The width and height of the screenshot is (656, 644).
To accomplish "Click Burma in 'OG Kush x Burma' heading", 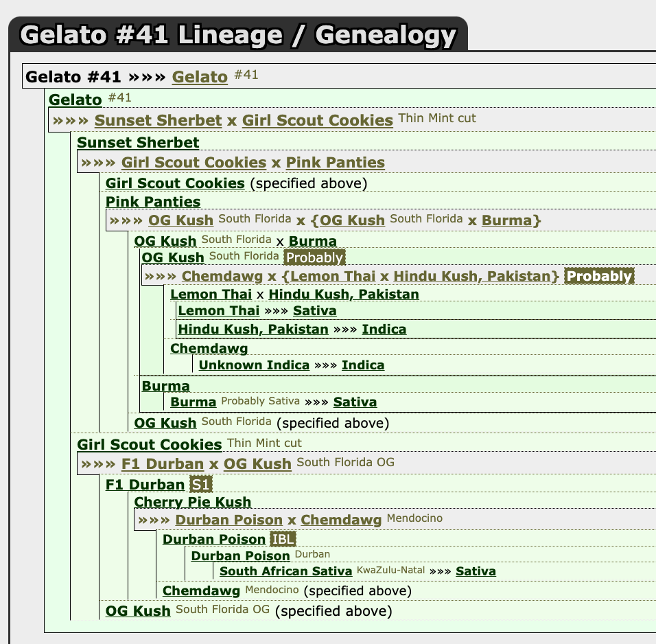I will click(x=312, y=241).
